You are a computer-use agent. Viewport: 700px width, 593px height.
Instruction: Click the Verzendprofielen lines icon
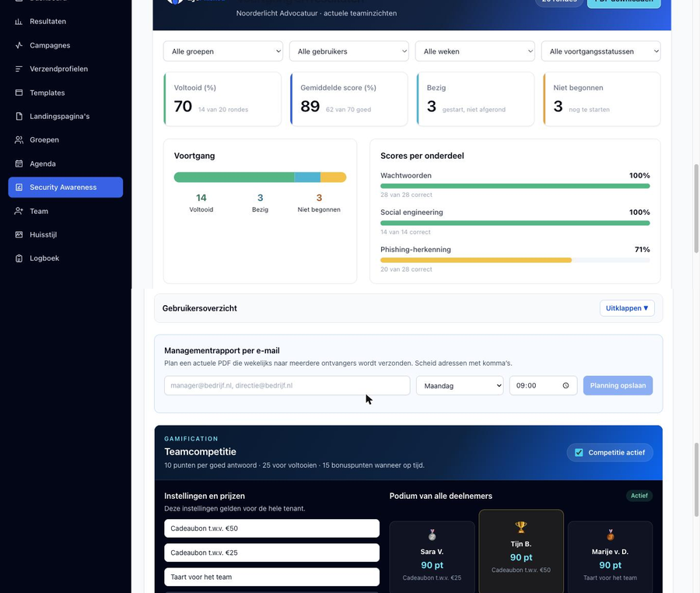pyautogui.click(x=19, y=68)
